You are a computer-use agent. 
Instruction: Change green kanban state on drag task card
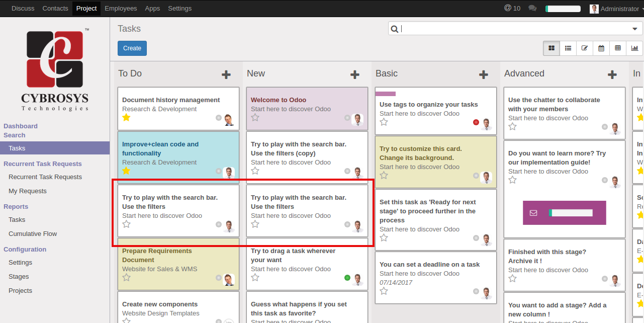(347, 278)
